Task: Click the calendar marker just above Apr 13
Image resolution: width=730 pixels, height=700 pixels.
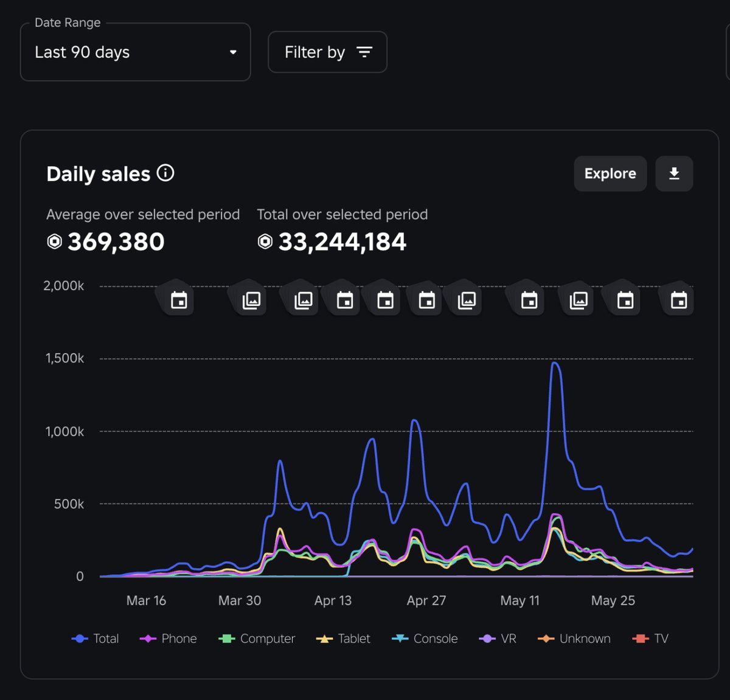Action: [345, 300]
